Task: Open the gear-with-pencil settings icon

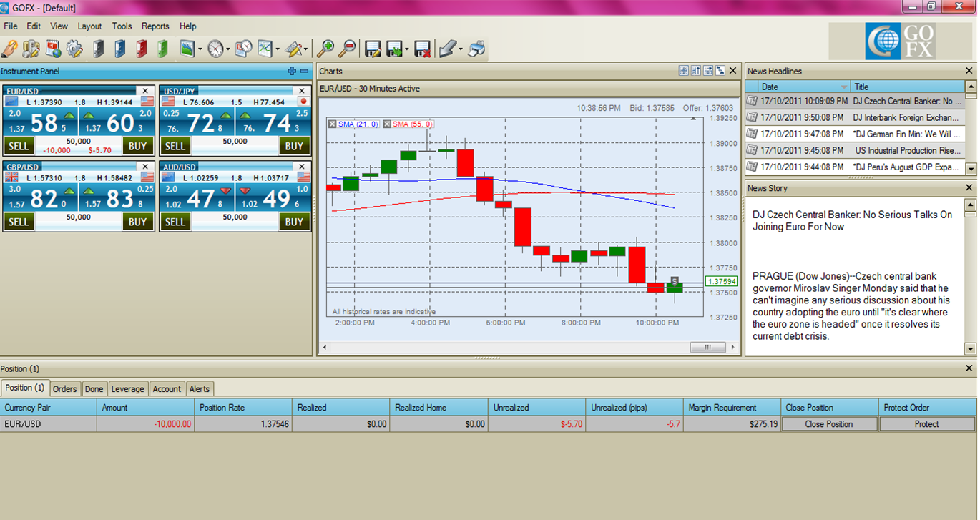Action: click(74, 49)
